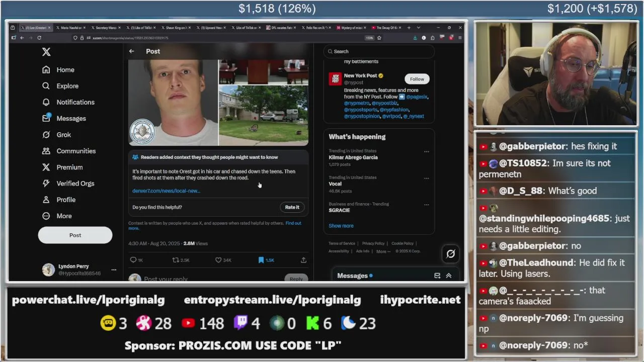The height and width of the screenshot is (362, 644).
Task: Open the @pagesix link
Action: coord(417,97)
